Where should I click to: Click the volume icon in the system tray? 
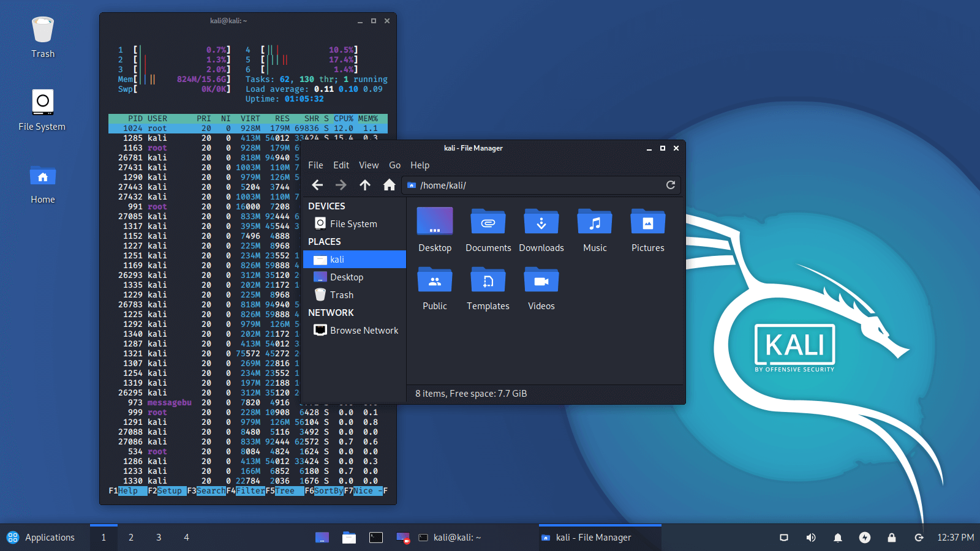click(810, 537)
